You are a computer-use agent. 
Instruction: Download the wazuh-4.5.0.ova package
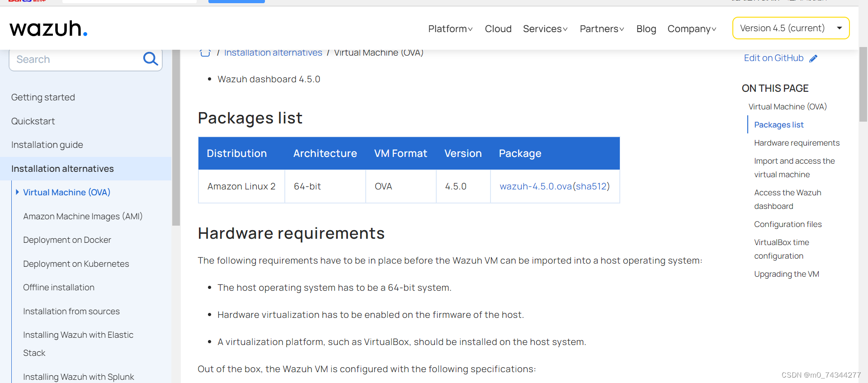[x=536, y=186]
